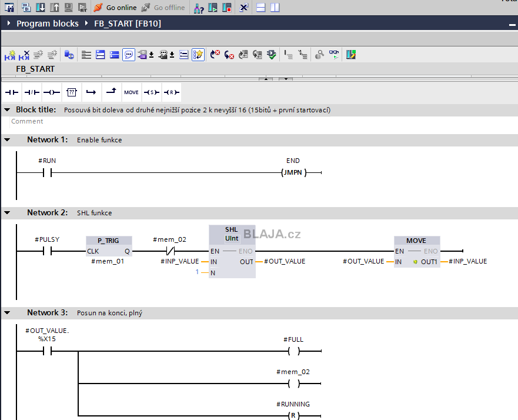Click the N input value 1 on SHL
The width and height of the screenshot is (518, 420).
tap(197, 272)
